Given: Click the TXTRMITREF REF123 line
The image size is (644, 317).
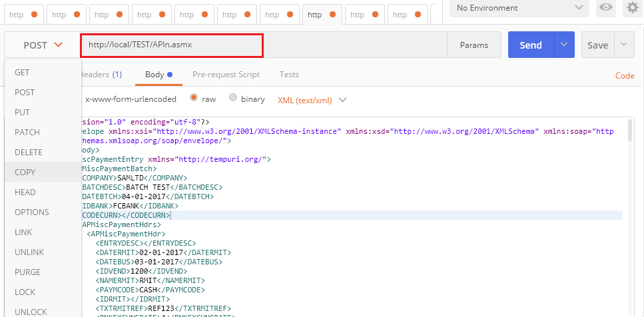Looking at the screenshot, I should [x=163, y=308].
